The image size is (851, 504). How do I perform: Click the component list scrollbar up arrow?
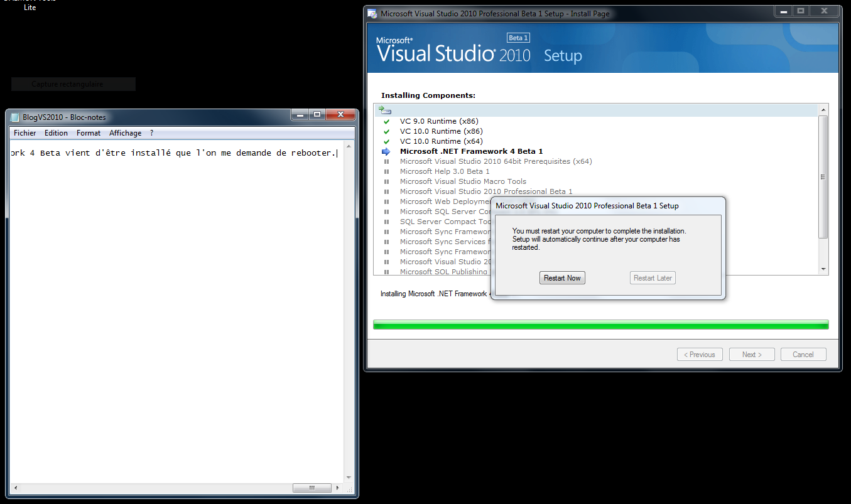point(823,110)
